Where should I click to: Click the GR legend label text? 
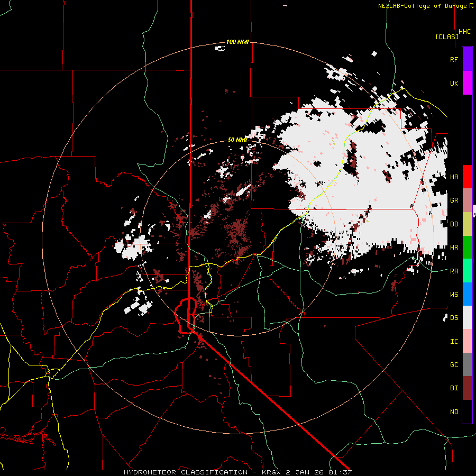(x=454, y=200)
